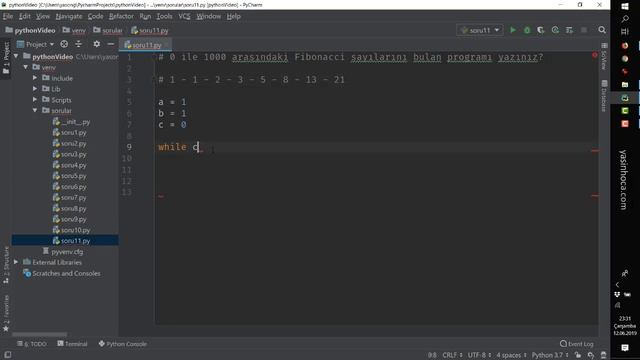640x360 pixels.
Task: Collapse the pythonVideo root folder
Action: click(16, 56)
